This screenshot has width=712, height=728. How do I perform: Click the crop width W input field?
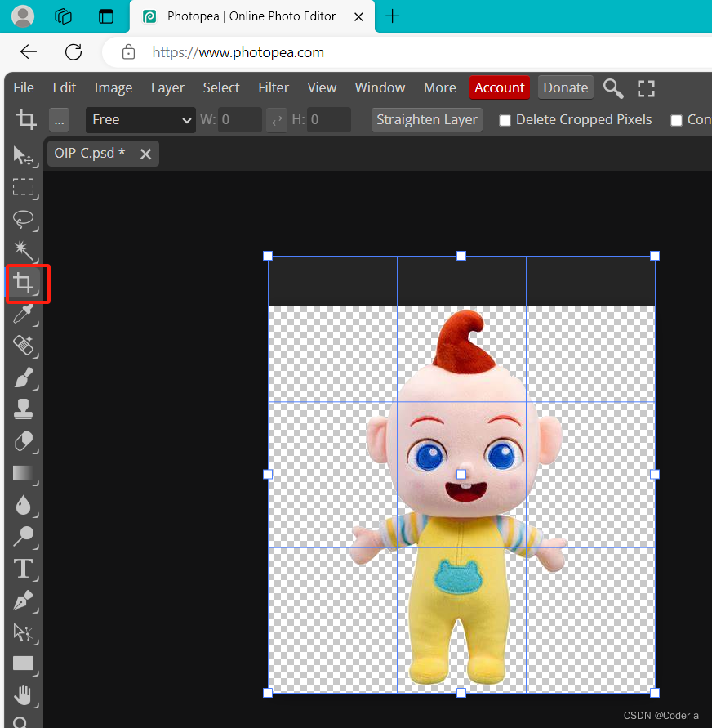pos(240,120)
